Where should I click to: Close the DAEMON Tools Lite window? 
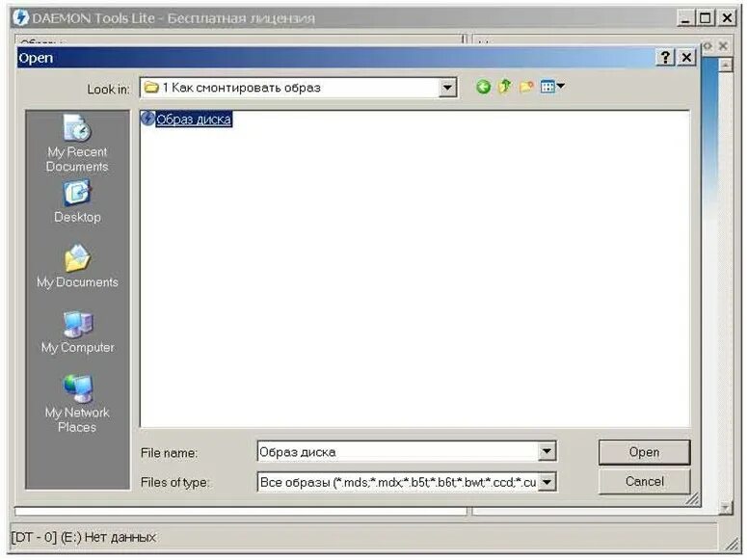(727, 18)
